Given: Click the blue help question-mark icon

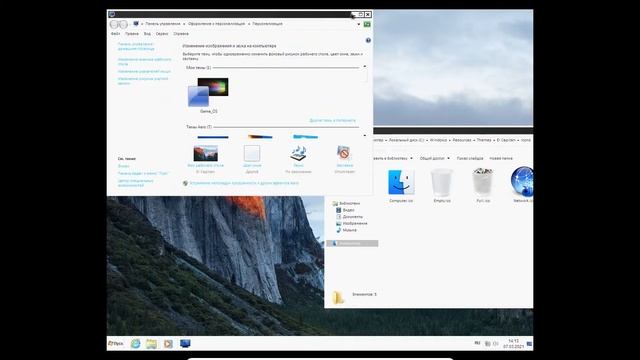Looking at the screenshot, I should click(x=368, y=40).
